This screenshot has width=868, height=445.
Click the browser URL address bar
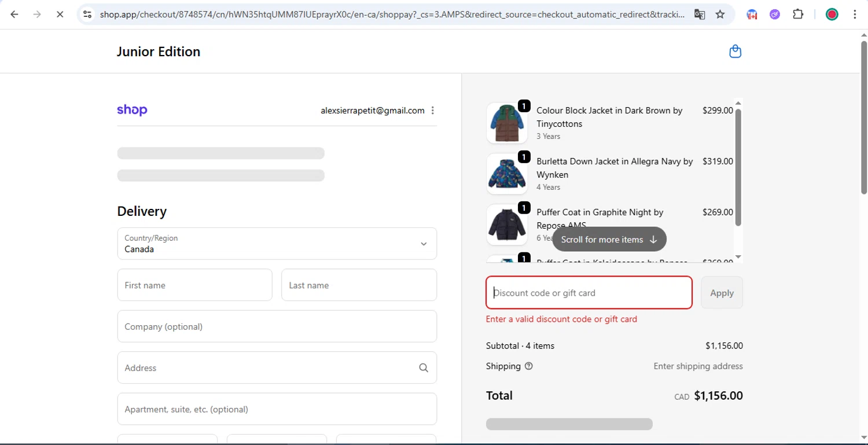point(392,14)
